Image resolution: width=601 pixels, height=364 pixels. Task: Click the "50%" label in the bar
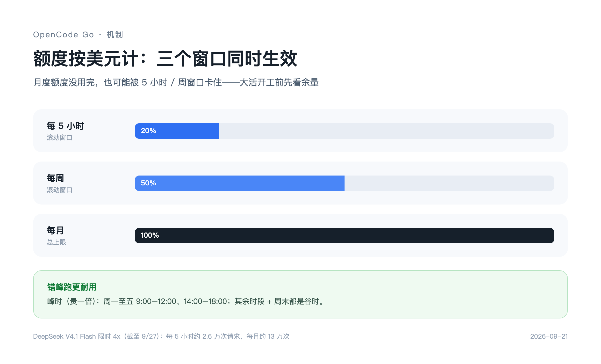coord(148,183)
